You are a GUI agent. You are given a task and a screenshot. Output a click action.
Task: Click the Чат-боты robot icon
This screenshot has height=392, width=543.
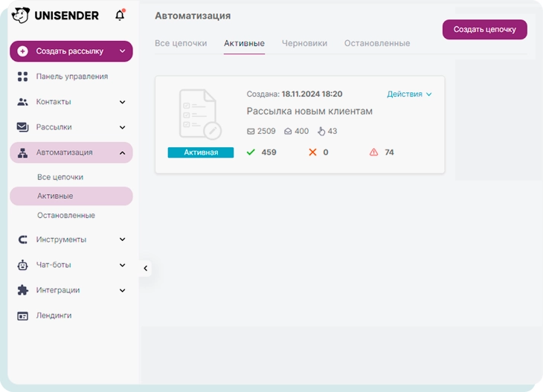tap(22, 265)
